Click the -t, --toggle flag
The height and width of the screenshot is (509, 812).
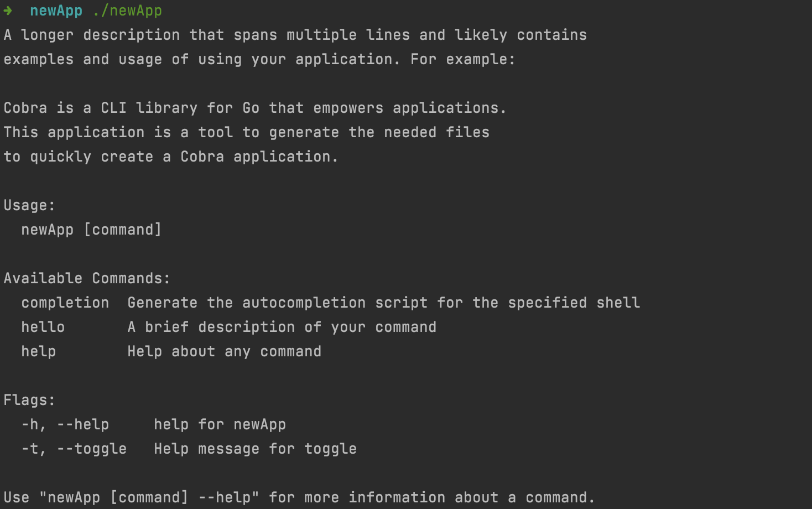pyautogui.click(x=74, y=449)
